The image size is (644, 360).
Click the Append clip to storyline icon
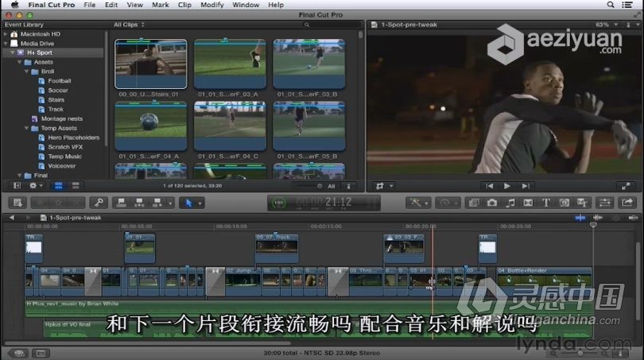157,203
